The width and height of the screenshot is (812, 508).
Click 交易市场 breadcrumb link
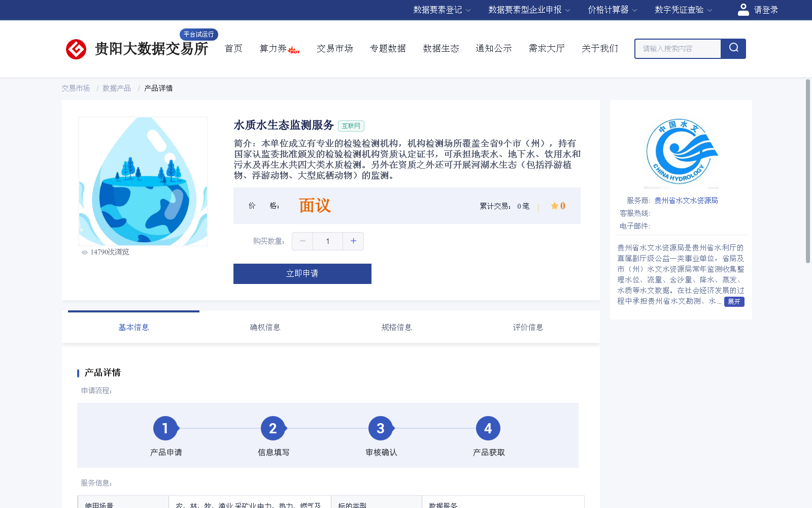(x=76, y=88)
